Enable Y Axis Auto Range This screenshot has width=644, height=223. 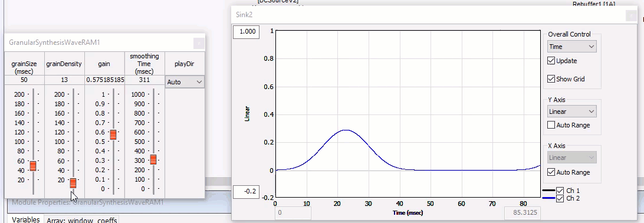(551, 125)
